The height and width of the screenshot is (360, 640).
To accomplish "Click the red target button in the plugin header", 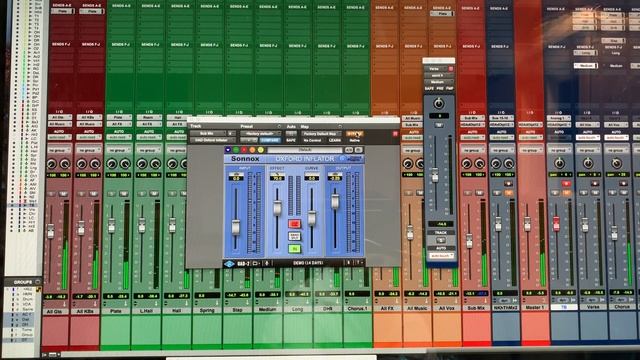I will click(395, 133).
